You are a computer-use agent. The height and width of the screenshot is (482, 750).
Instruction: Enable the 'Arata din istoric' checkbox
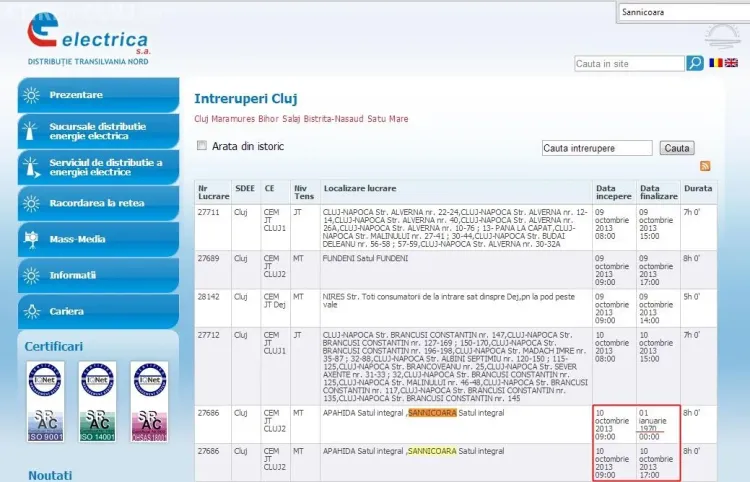pos(203,146)
